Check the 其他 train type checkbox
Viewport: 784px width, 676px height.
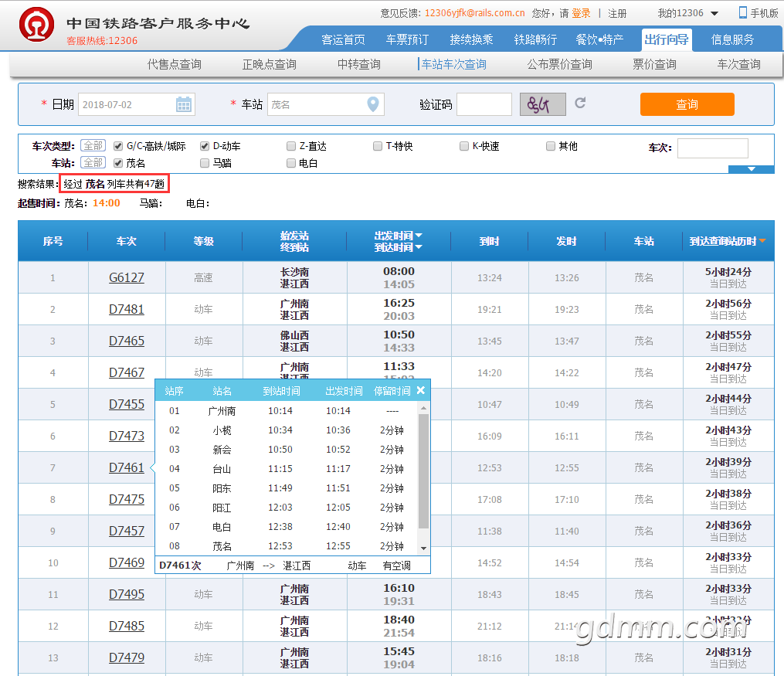[551, 146]
